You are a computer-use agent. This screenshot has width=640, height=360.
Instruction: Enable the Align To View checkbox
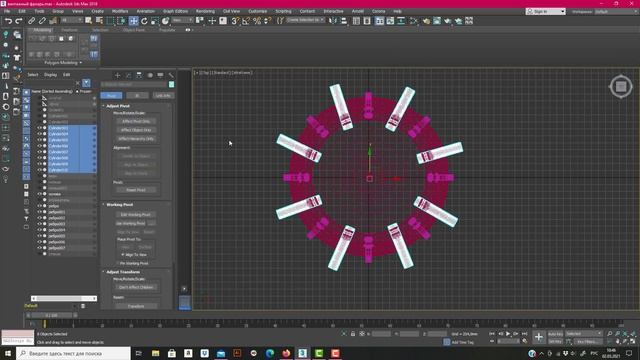pos(123,255)
